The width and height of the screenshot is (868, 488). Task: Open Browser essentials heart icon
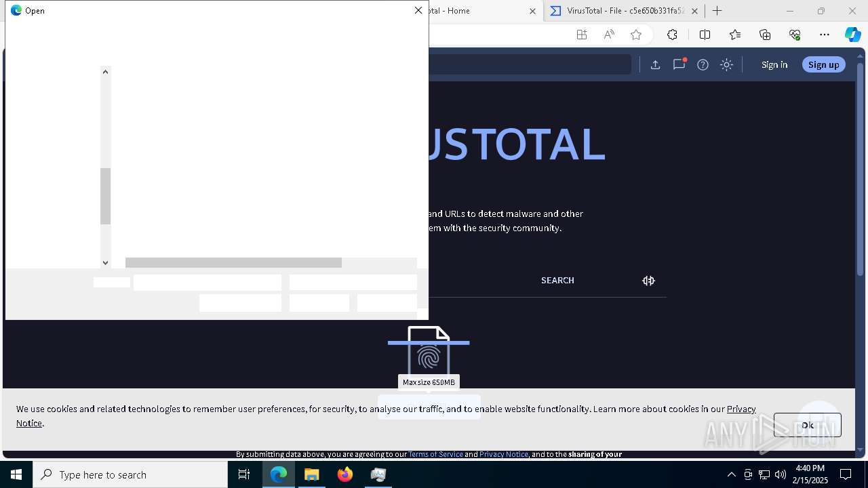[x=795, y=35]
